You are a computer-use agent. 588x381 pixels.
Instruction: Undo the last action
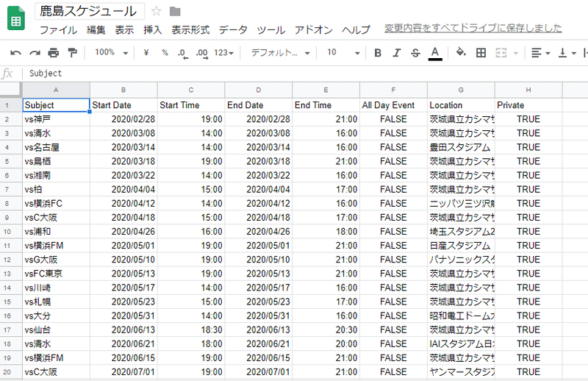[x=15, y=53]
